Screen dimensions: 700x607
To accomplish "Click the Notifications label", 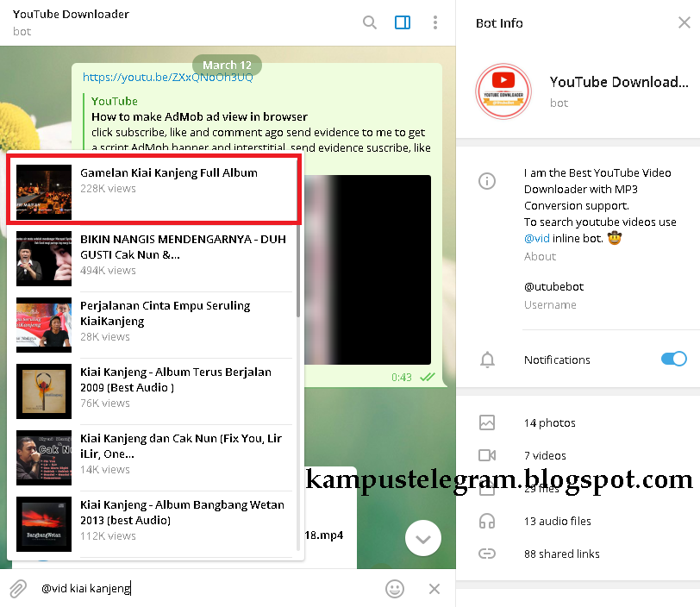I will (x=557, y=360).
